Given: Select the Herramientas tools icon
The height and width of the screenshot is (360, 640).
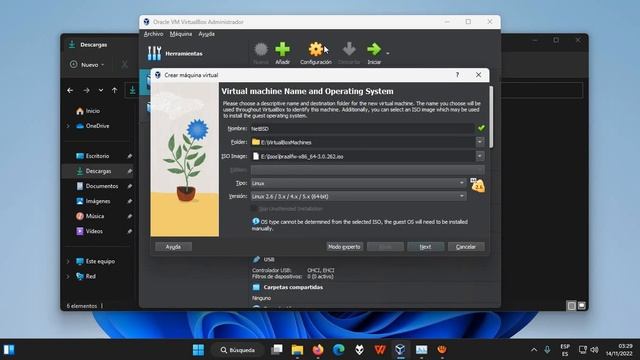Looking at the screenshot, I should click(154, 53).
